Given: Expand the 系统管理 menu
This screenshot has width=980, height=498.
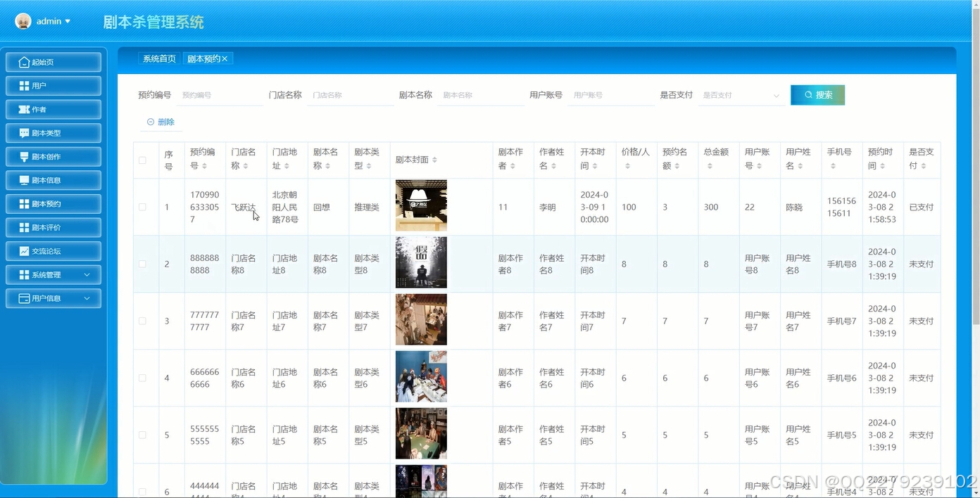Looking at the screenshot, I should coord(53,274).
